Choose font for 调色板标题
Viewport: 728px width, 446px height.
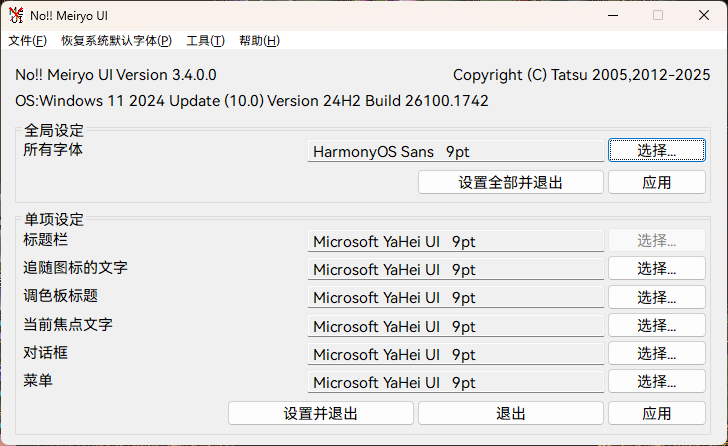coord(657,297)
